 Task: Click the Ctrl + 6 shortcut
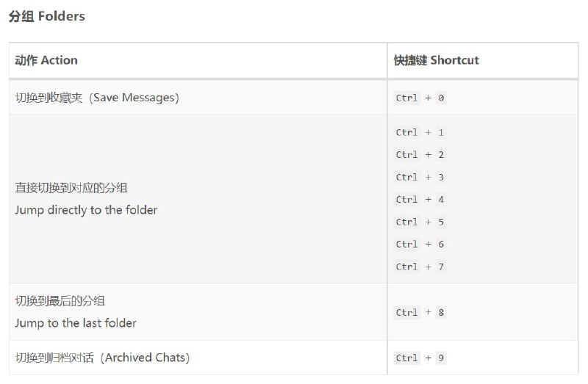[420, 244]
